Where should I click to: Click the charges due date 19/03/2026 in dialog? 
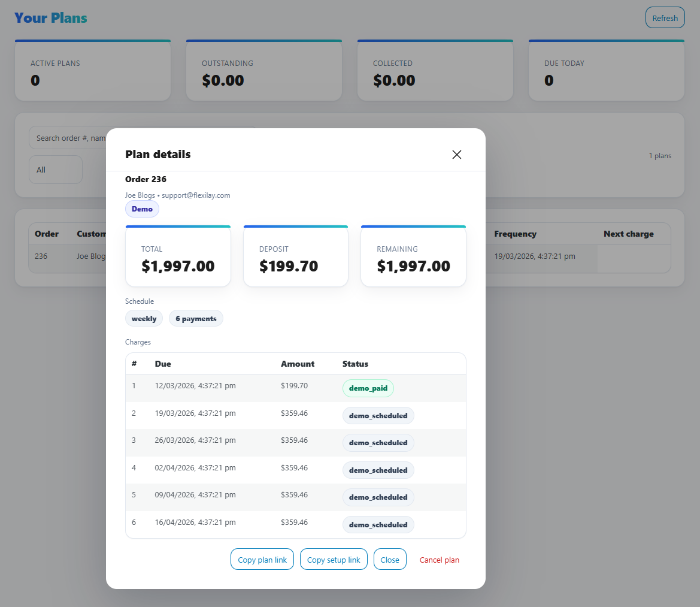click(195, 413)
